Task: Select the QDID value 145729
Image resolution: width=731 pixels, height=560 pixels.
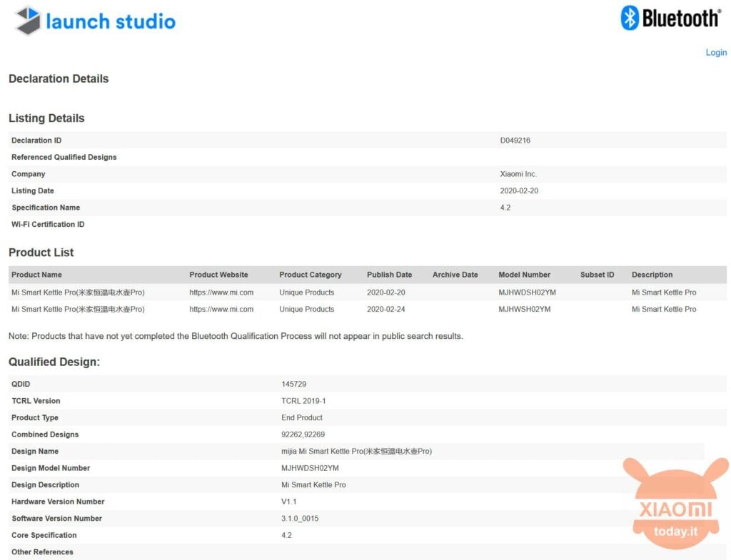Action: (293, 384)
